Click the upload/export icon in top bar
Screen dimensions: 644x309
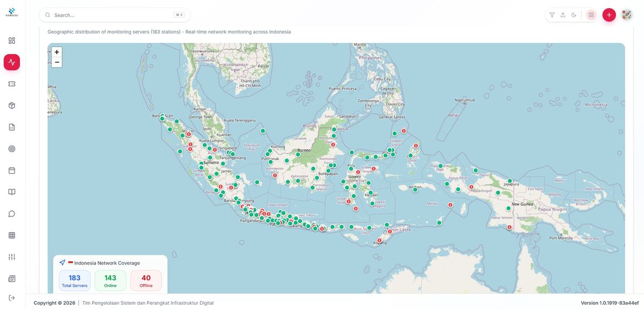562,15
